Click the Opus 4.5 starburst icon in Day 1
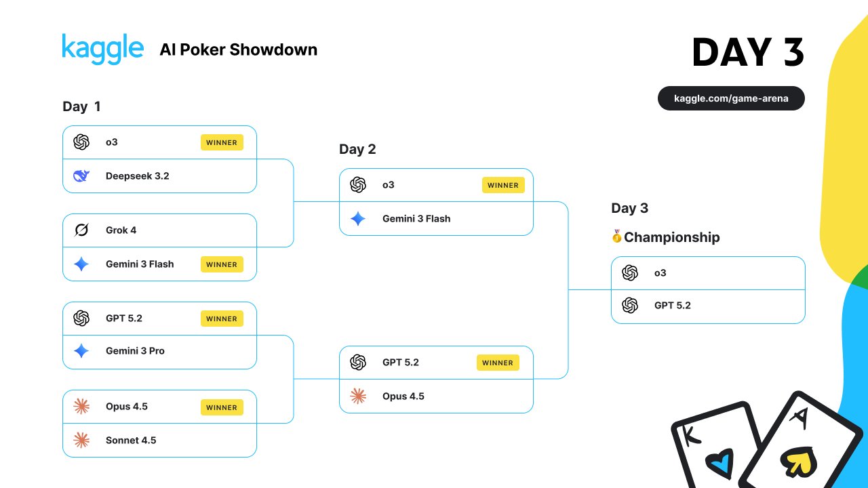This screenshot has width=868, height=488. [x=81, y=407]
